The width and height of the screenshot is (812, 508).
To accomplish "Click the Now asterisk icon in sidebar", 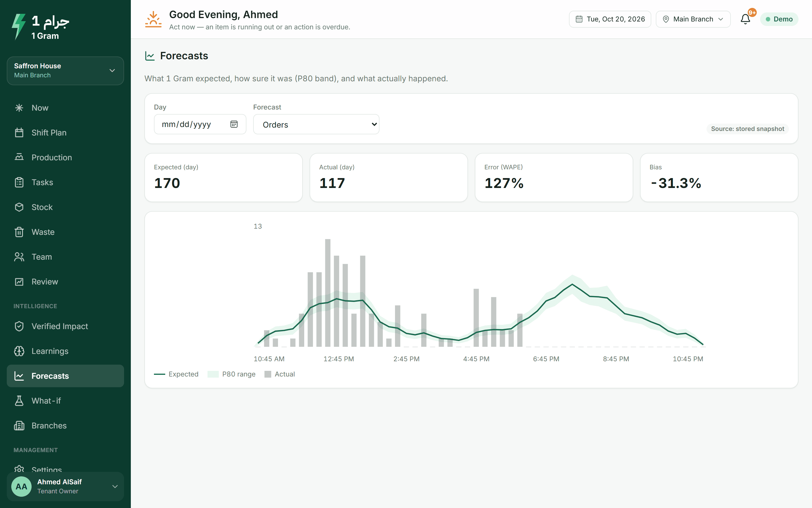I will click(19, 108).
